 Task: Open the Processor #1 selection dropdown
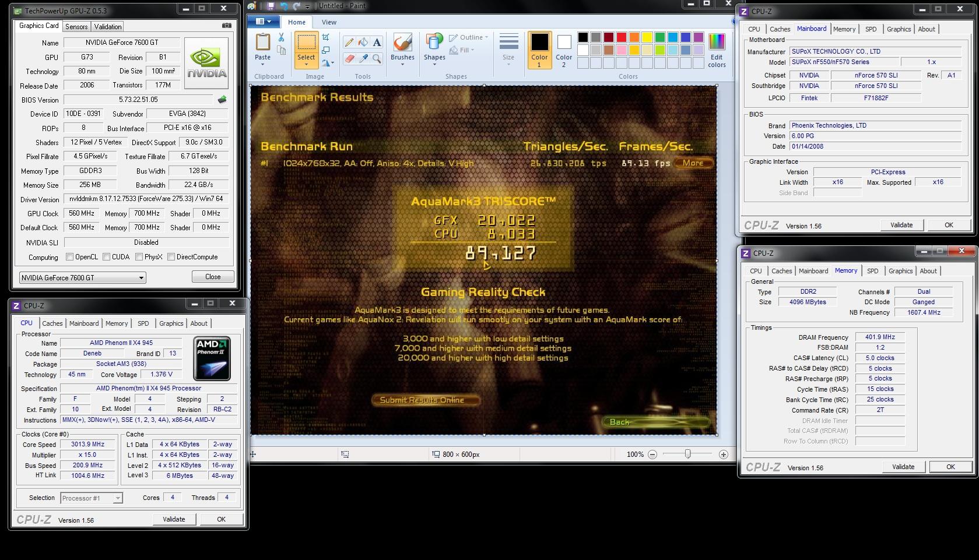pyautogui.click(x=92, y=498)
